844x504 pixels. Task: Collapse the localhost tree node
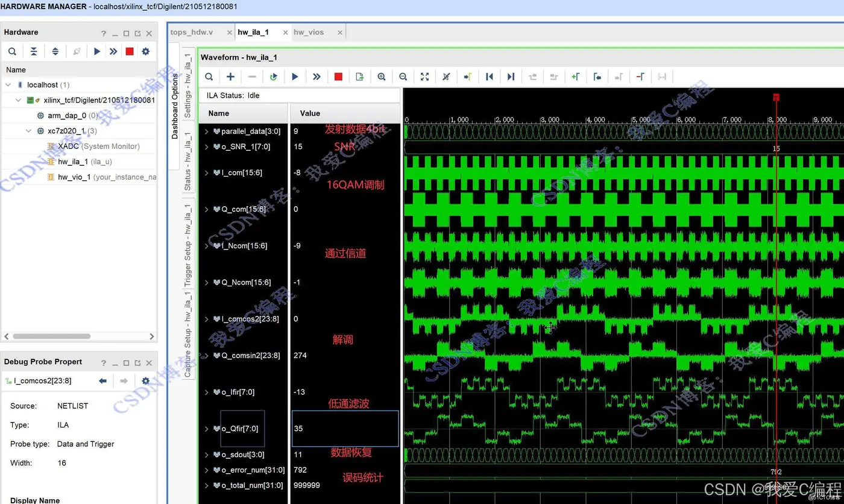tap(8, 85)
